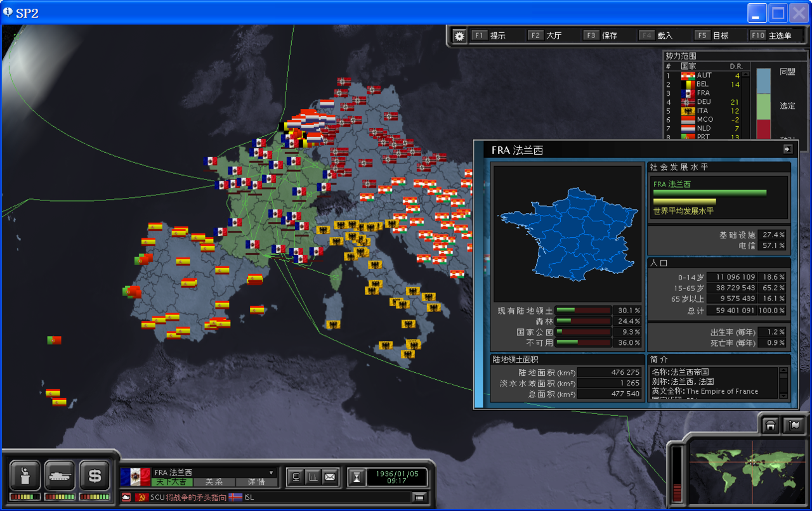Open the economy dollar panel

95,475
